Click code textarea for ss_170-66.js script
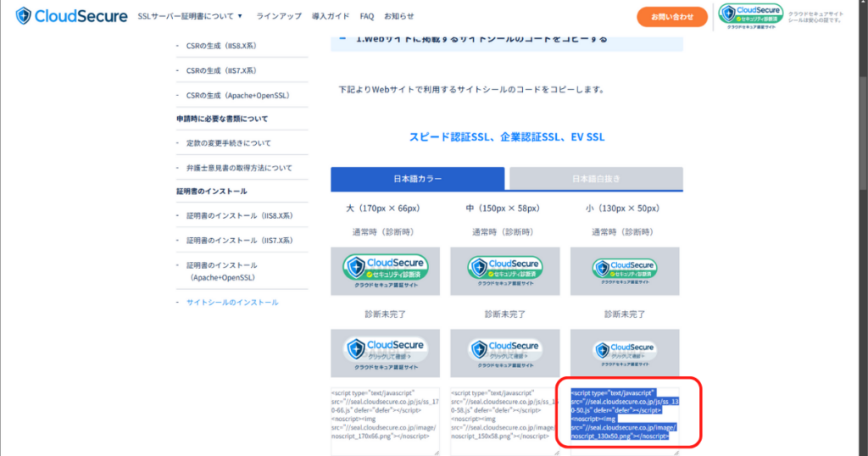868x456 pixels. [386, 421]
